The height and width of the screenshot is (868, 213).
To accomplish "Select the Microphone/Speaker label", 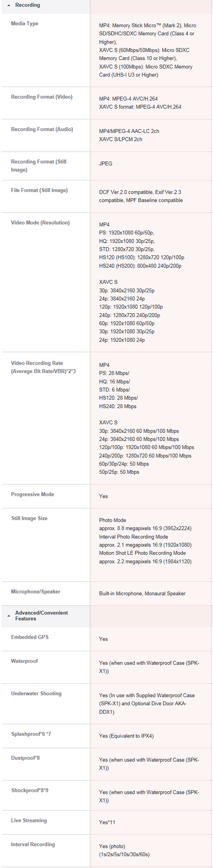I will (35, 592).
